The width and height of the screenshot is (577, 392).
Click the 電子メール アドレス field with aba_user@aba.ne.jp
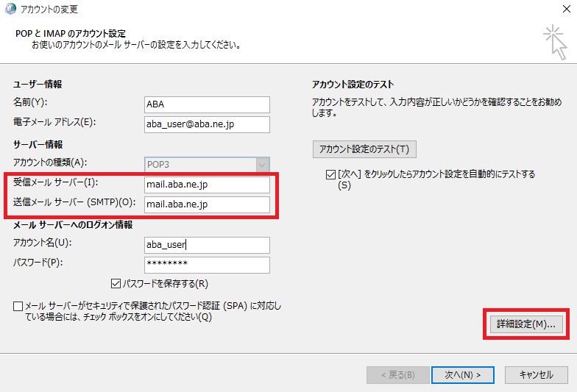pyautogui.click(x=207, y=124)
